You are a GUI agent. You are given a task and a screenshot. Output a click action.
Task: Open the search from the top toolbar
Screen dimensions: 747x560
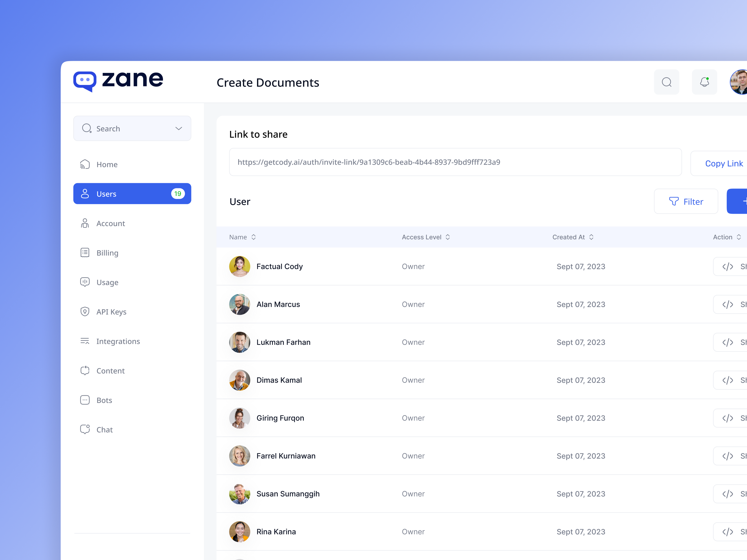pos(667,82)
